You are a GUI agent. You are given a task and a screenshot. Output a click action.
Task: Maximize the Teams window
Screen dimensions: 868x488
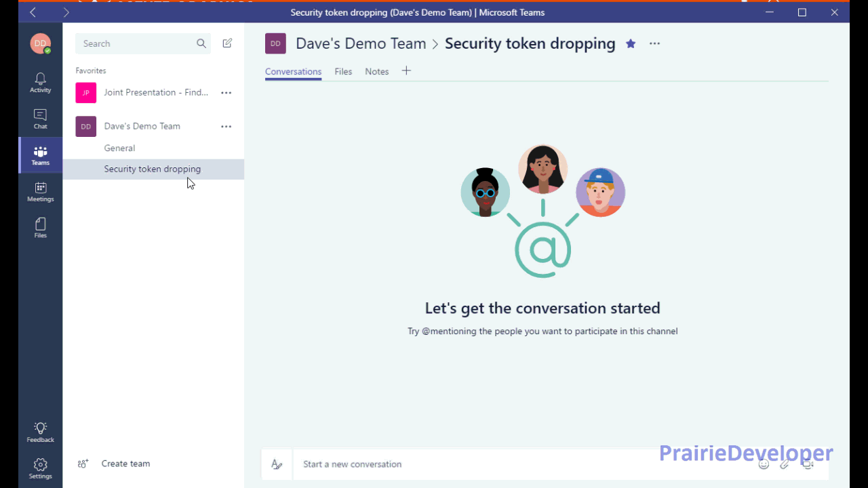(x=802, y=12)
